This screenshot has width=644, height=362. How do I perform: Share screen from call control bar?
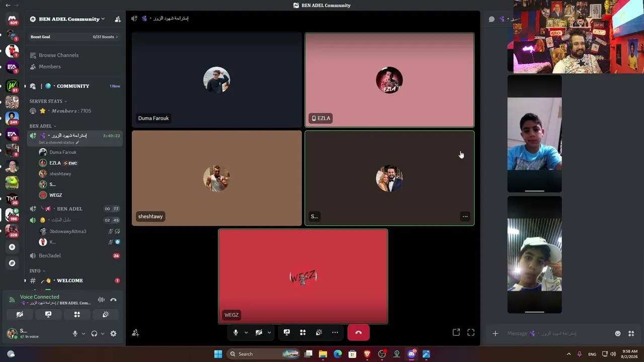click(287, 332)
